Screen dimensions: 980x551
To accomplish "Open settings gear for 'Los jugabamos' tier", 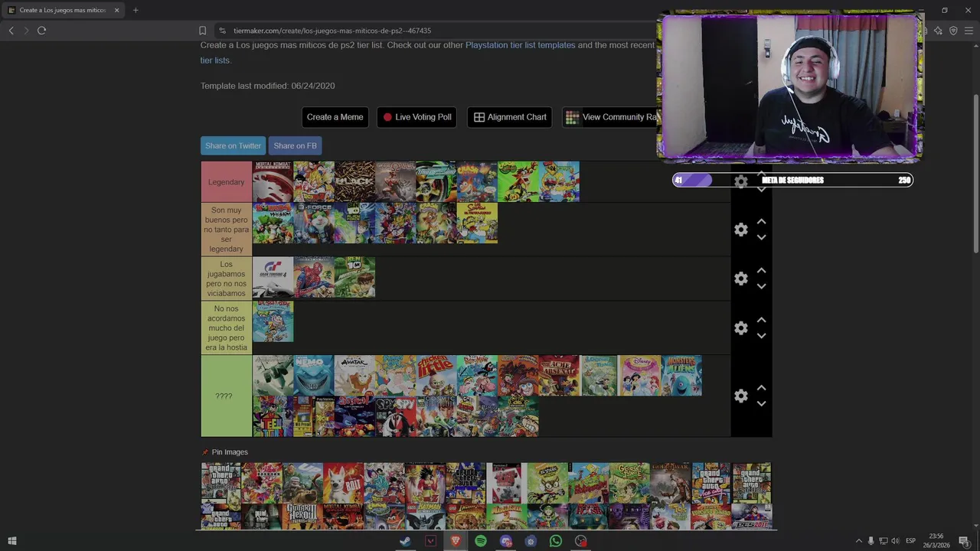I will pyautogui.click(x=740, y=279).
